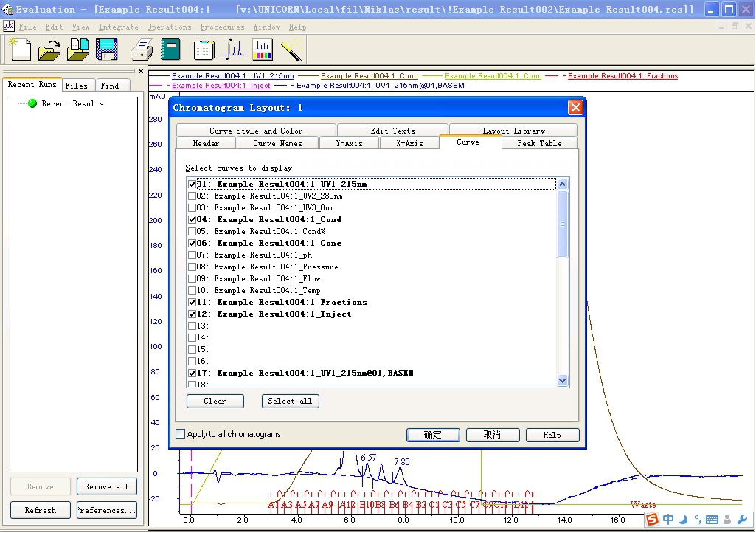The image size is (756, 533).
Task: Open the Curve Style and Color tab
Action: tap(256, 131)
